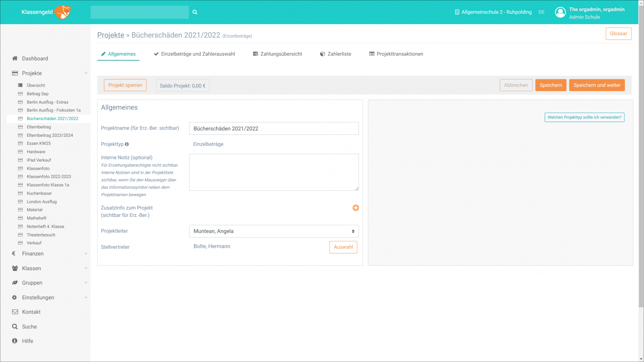Open London Ausflug project
The image size is (644, 362).
[42, 202]
